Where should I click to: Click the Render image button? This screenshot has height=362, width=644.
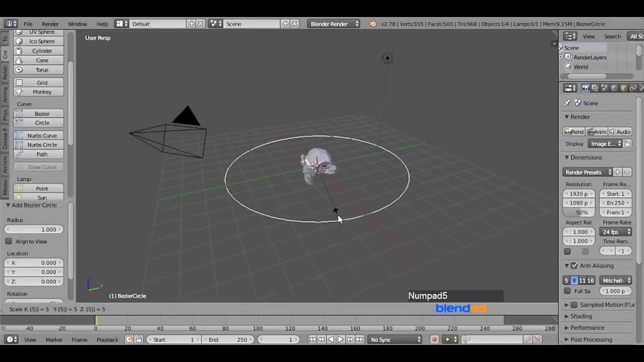(x=574, y=132)
